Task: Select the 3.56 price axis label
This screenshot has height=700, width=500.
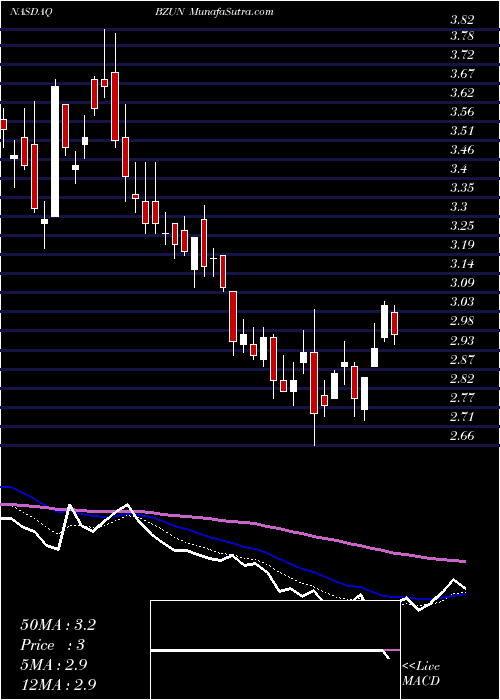Action: click(x=462, y=112)
